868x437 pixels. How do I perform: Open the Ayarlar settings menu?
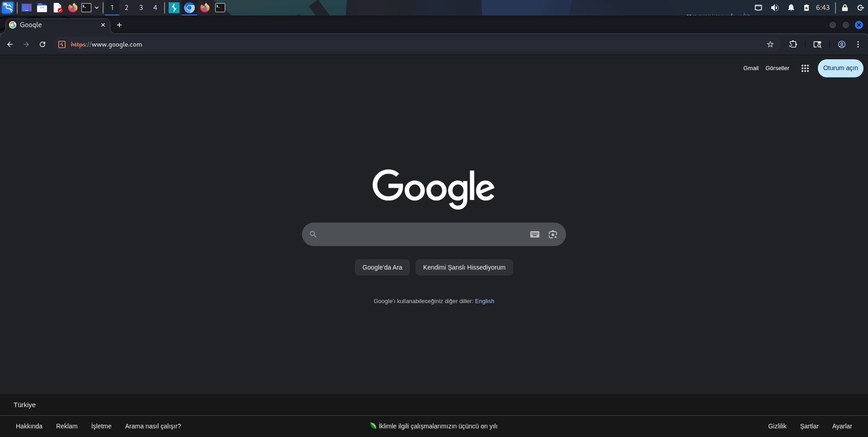click(x=842, y=426)
